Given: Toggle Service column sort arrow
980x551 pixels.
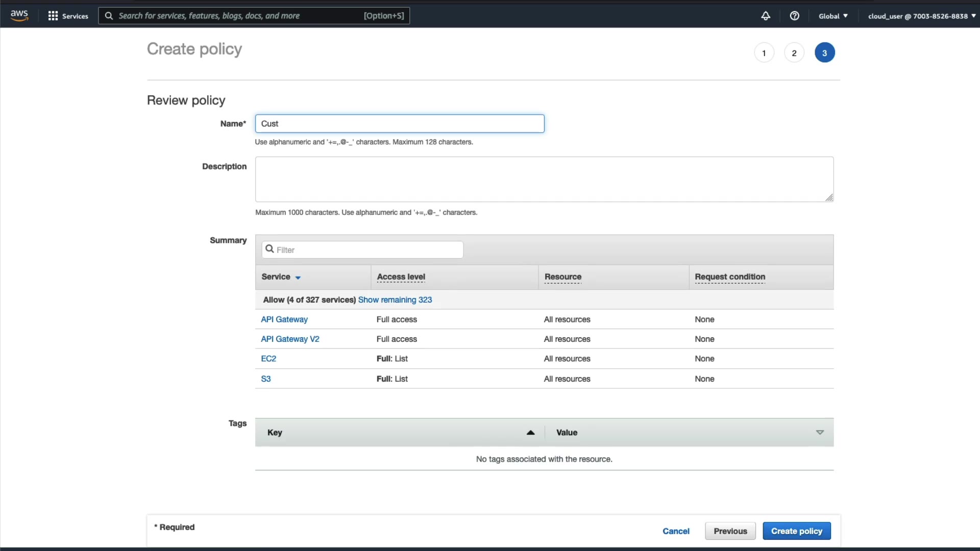Looking at the screenshot, I should [x=298, y=278].
